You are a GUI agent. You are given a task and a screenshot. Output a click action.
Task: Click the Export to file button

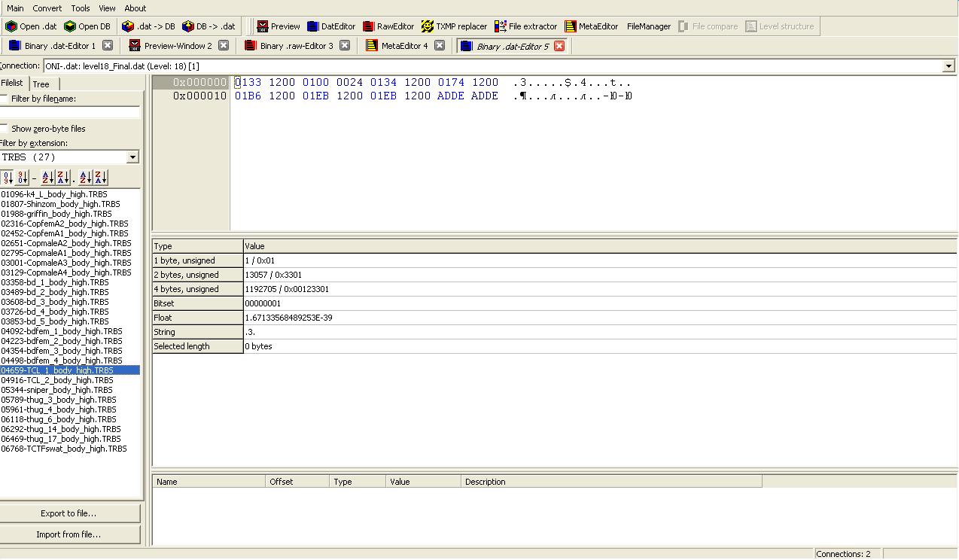click(68, 513)
